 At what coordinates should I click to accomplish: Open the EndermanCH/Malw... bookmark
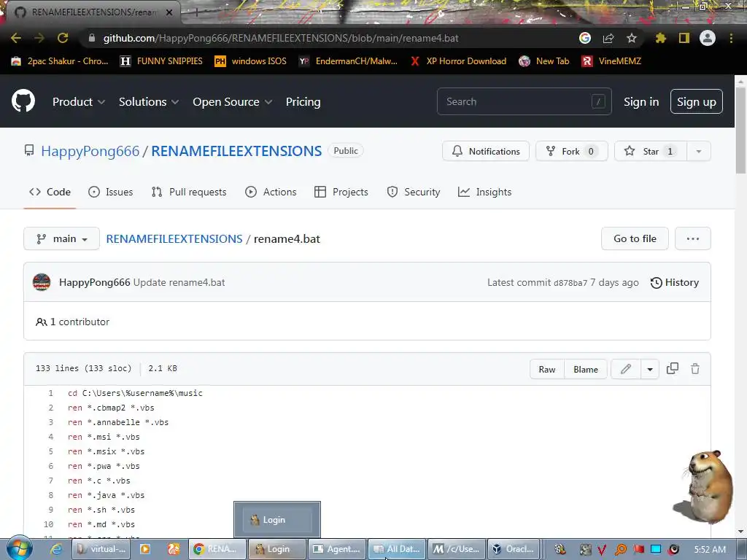(348, 61)
